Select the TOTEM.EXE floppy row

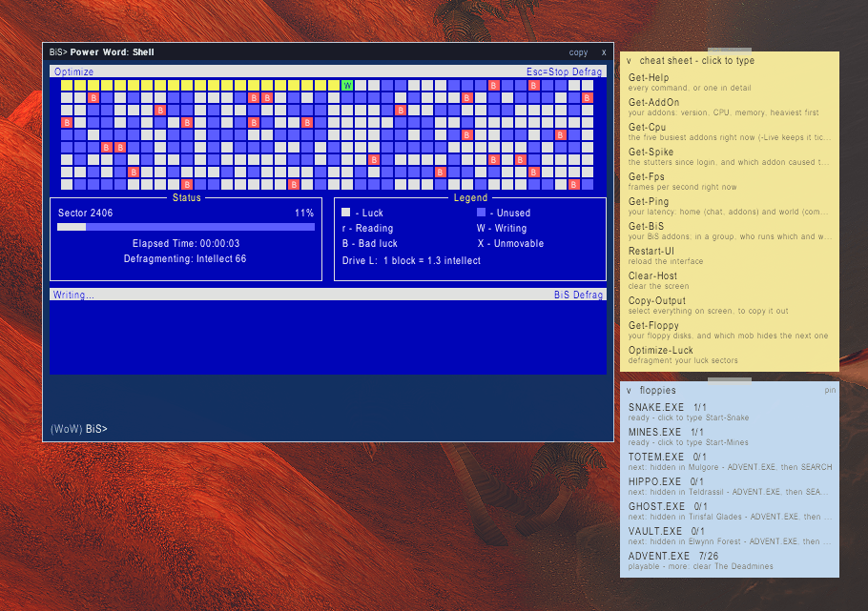click(x=730, y=461)
